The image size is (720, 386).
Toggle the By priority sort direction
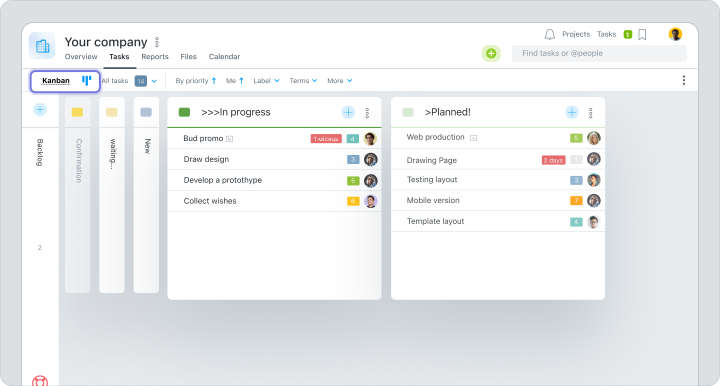[x=196, y=81]
